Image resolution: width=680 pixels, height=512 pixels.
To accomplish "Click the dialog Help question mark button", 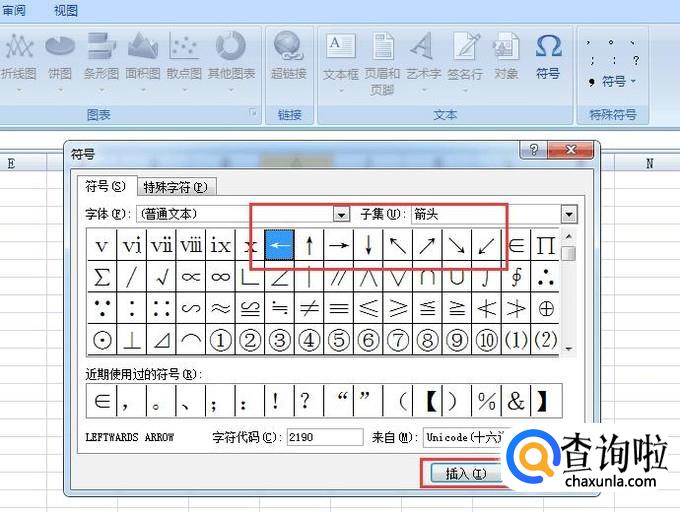I will [534, 150].
